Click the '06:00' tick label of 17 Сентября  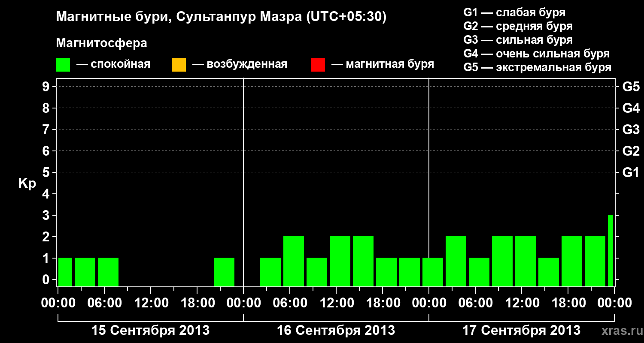point(475,303)
